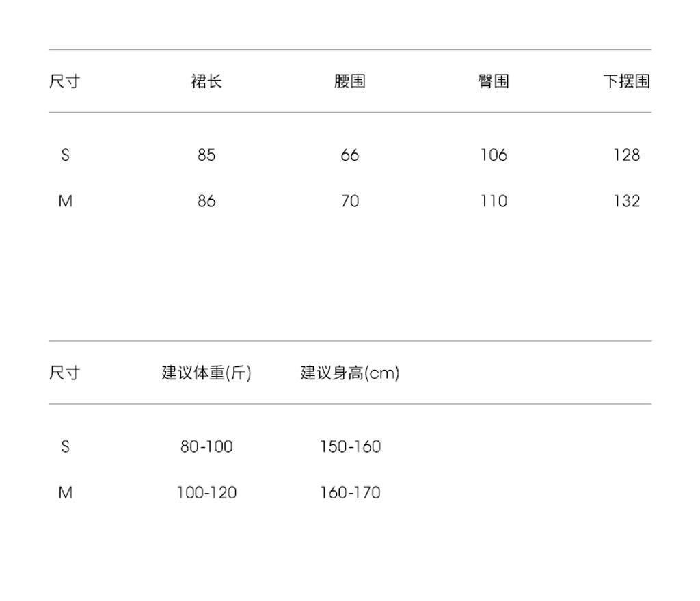Click the 臀围 column header
Screen dimensions: 700x601
(x=494, y=81)
